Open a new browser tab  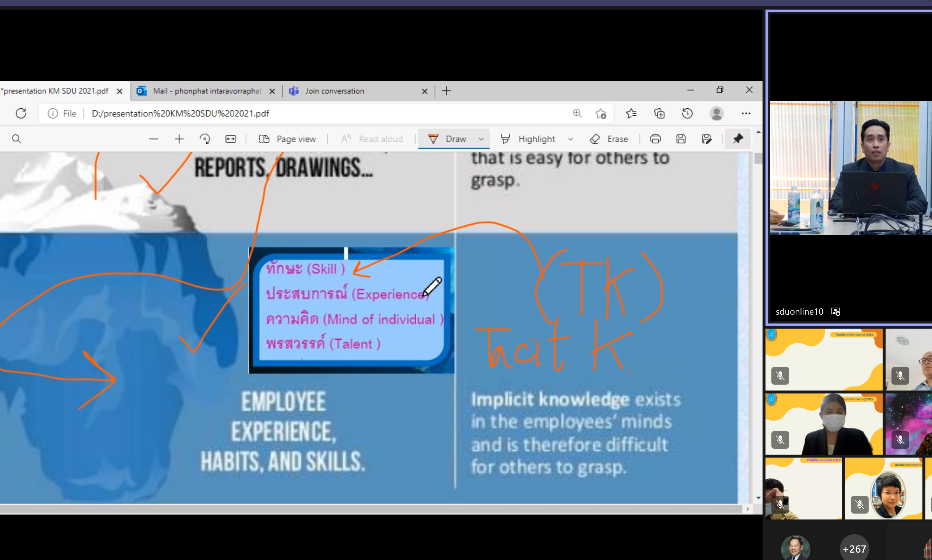(446, 91)
